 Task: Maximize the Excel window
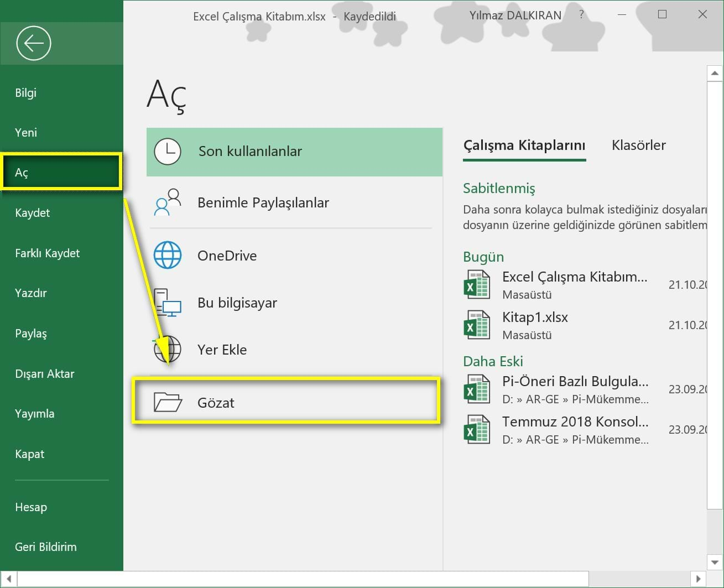[662, 14]
